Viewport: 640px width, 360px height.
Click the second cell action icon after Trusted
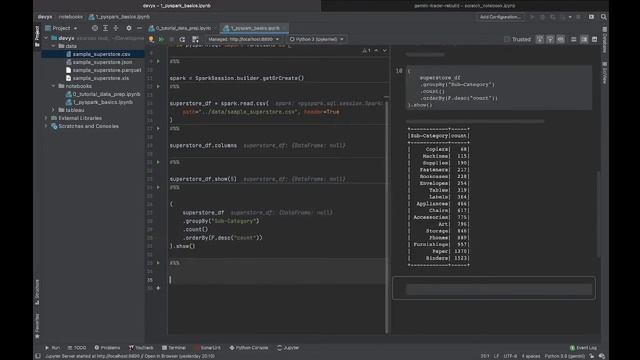coord(550,39)
